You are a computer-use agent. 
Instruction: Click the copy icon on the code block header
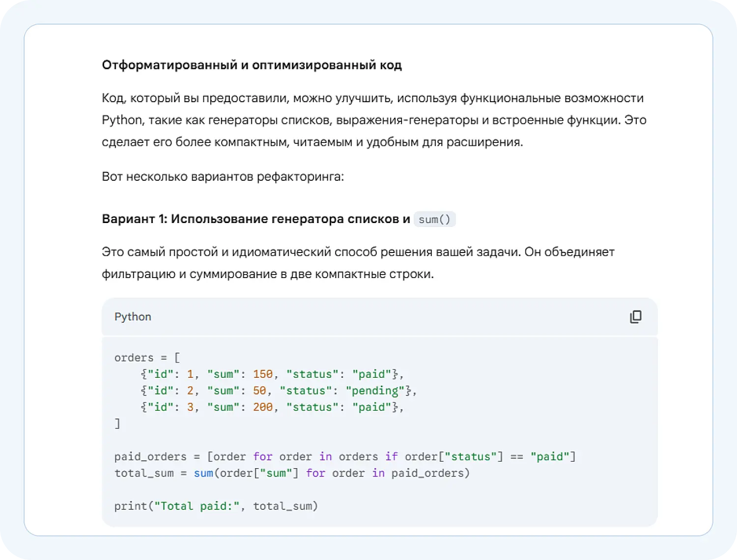[636, 317]
